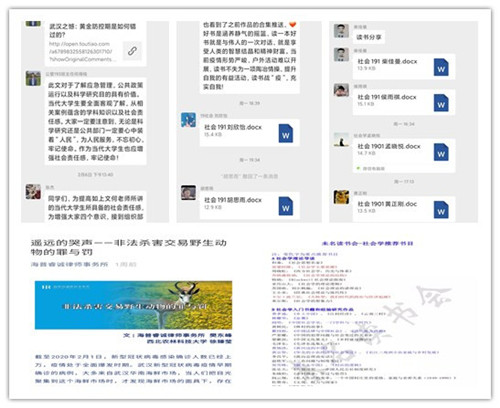The image size is (500, 408).
Task: Tap the yellow avatar beside the 13.5 KB file
Action: [x=341, y=197]
